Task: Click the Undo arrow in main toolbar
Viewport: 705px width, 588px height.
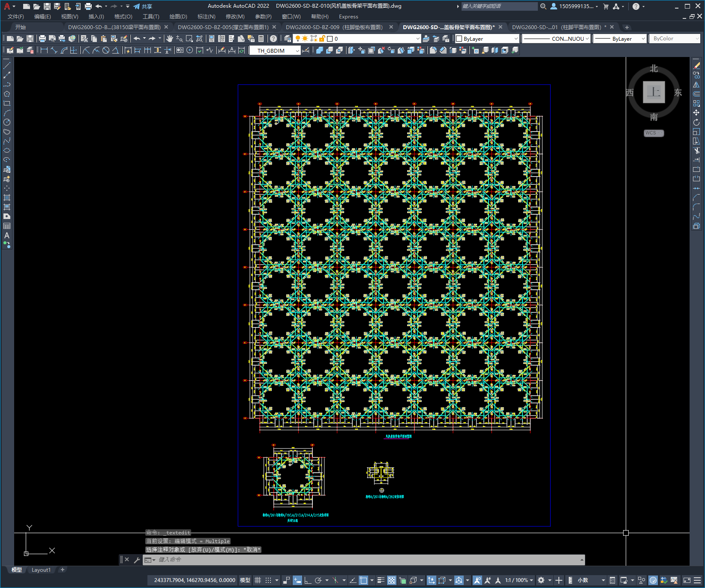Action: click(137, 39)
